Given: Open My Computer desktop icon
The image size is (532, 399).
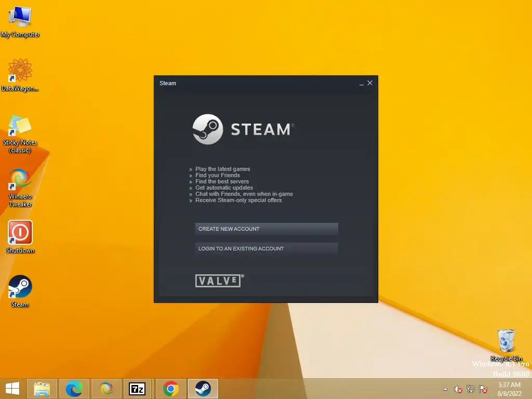Looking at the screenshot, I should coord(20,22).
